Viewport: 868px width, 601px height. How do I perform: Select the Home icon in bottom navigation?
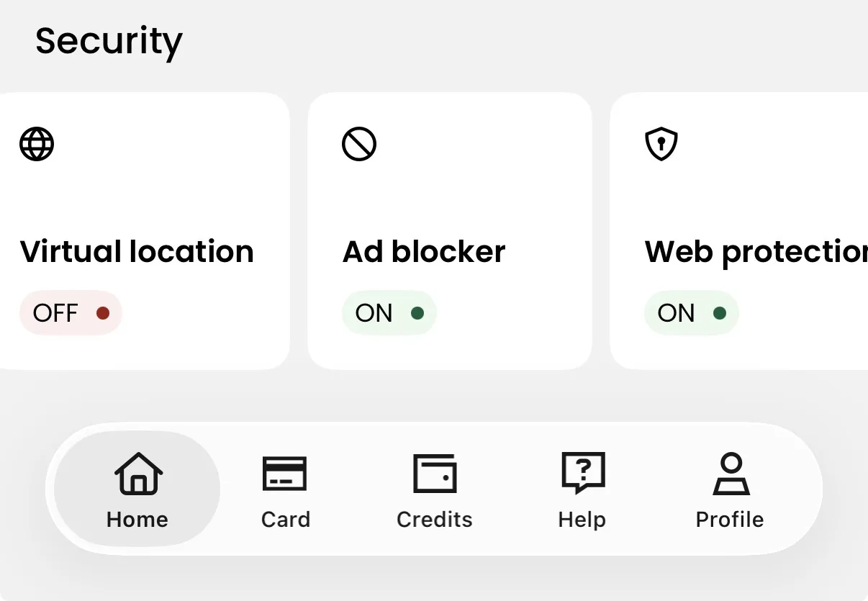(136, 473)
